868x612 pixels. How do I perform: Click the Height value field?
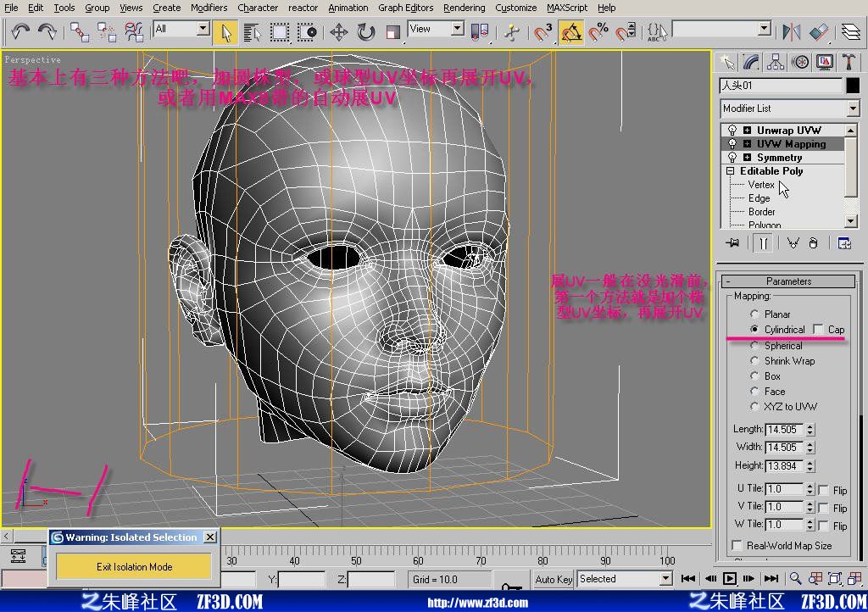785,466
